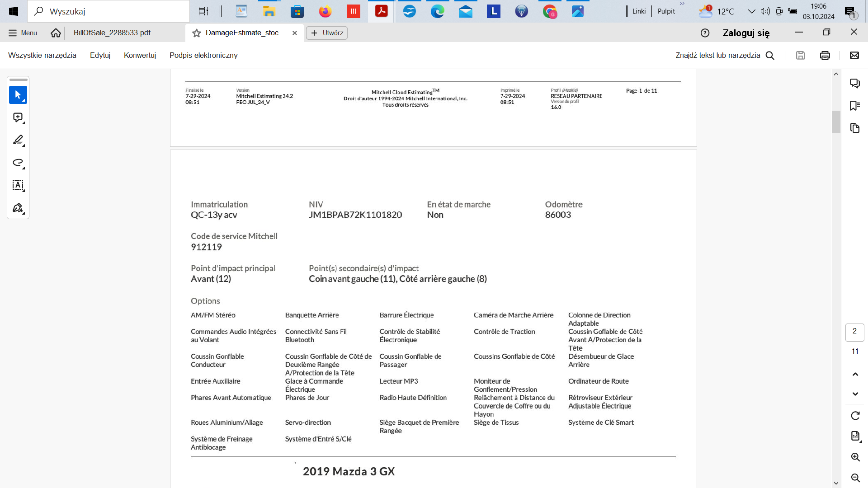Select the freehand draw tool
The height and width of the screenshot is (488, 868).
click(18, 163)
